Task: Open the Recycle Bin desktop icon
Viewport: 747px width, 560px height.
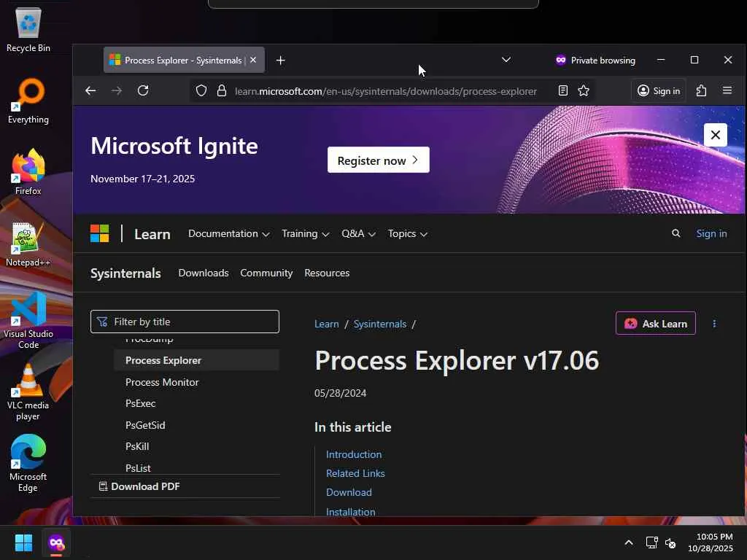Action: (28, 29)
